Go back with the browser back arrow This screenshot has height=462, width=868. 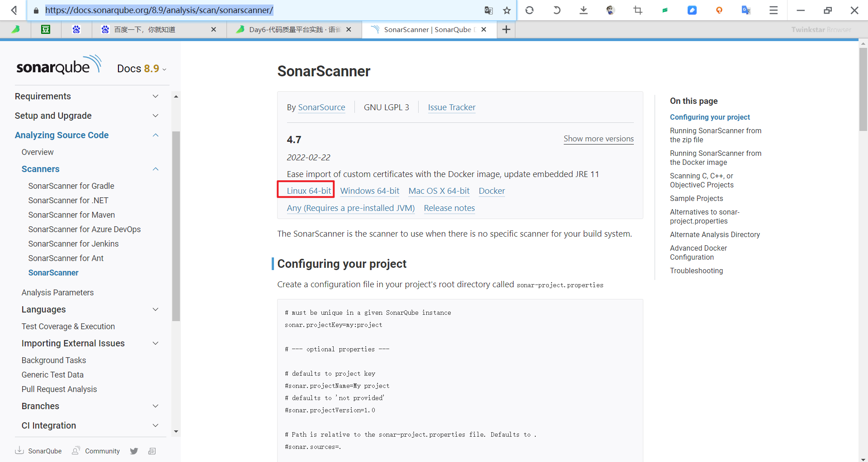[14, 10]
